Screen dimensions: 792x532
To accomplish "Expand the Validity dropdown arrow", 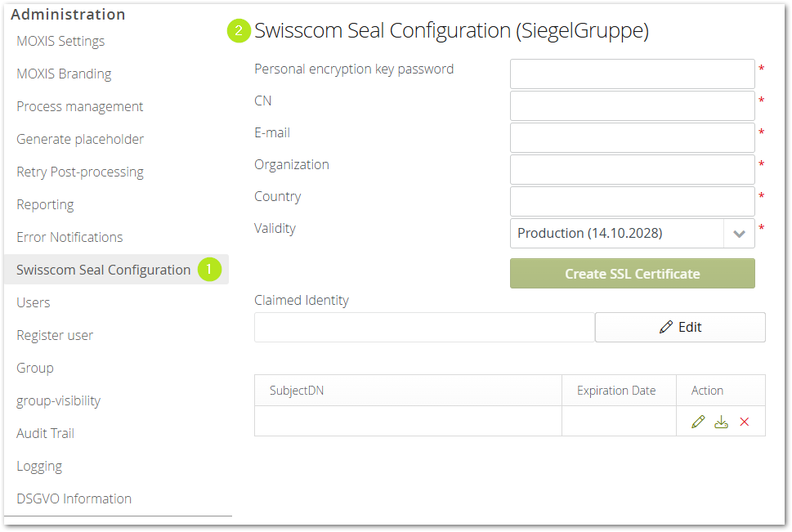I will pyautogui.click(x=739, y=233).
